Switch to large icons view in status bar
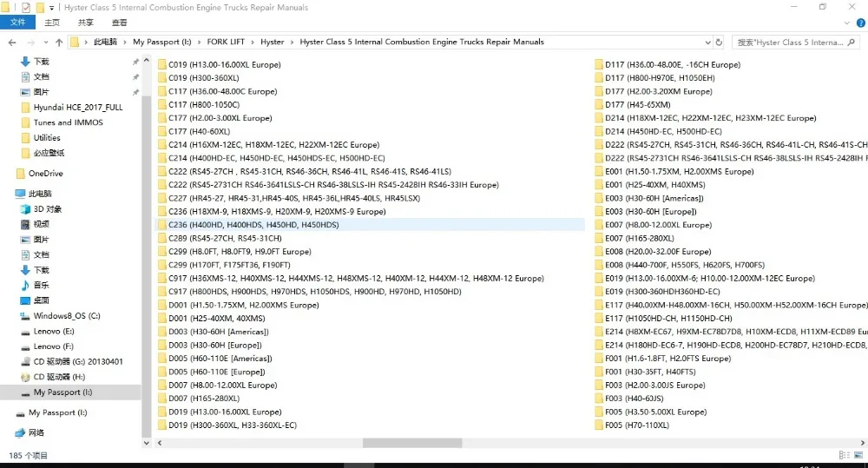 tap(858, 455)
